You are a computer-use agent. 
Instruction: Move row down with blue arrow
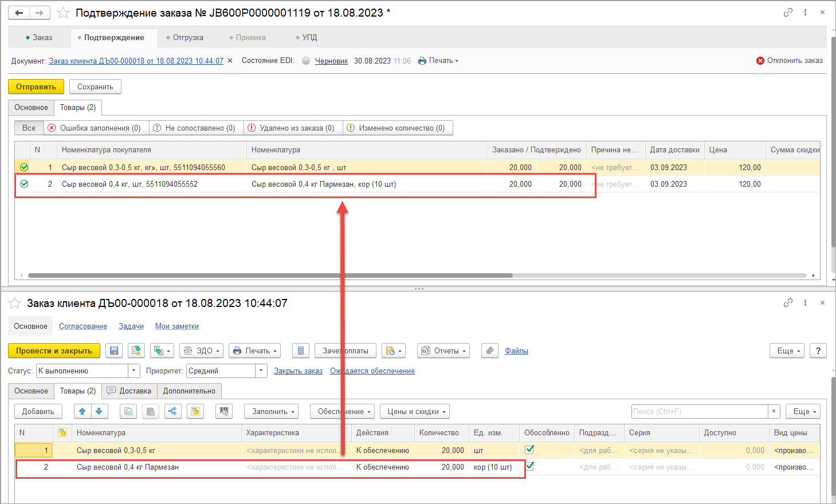coord(99,411)
